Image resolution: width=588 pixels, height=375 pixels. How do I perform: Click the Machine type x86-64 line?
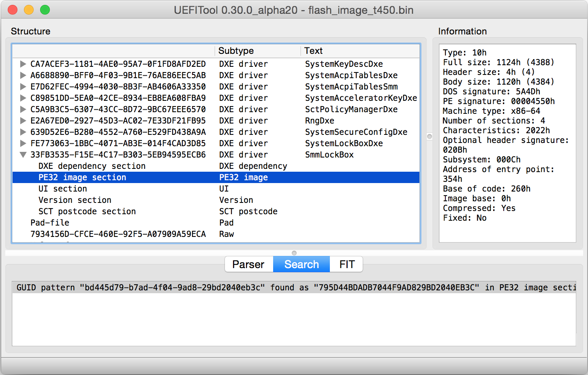(491, 111)
